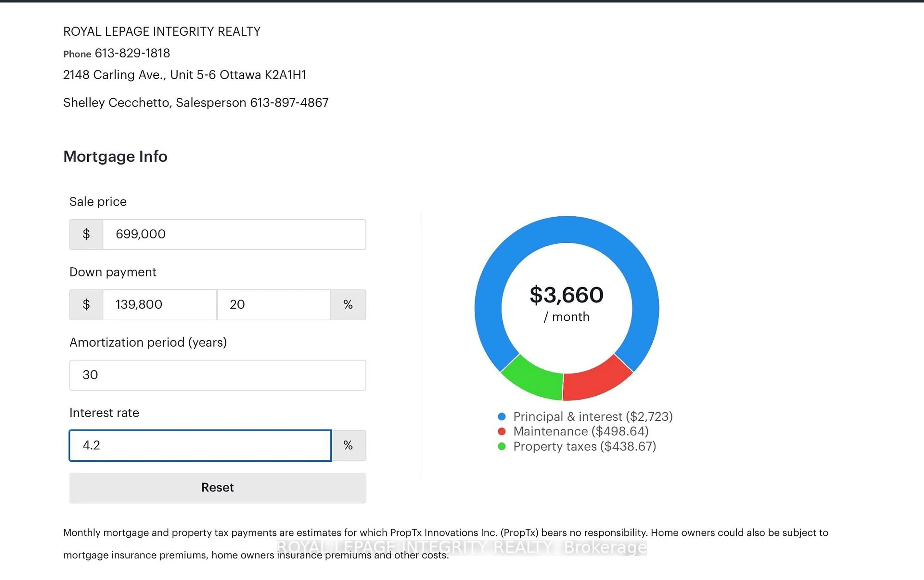
Task: Click the Interest rate label
Action: point(104,413)
